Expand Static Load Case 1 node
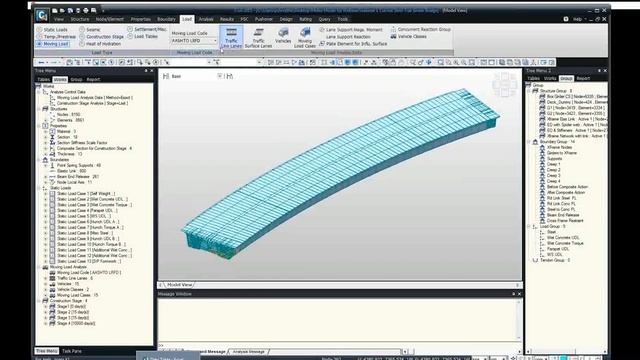640x360 pixels. coord(46,193)
